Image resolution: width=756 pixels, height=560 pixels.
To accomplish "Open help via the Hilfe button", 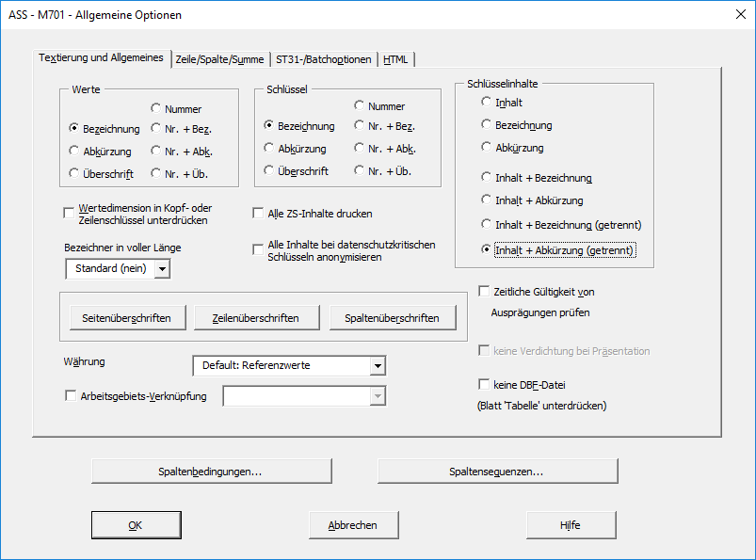I will pyautogui.click(x=571, y=525).
